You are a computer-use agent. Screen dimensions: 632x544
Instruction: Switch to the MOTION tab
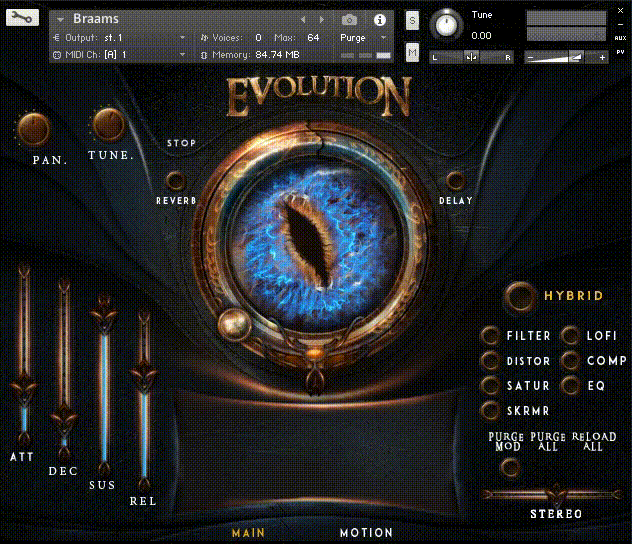[x=366, y=533]
